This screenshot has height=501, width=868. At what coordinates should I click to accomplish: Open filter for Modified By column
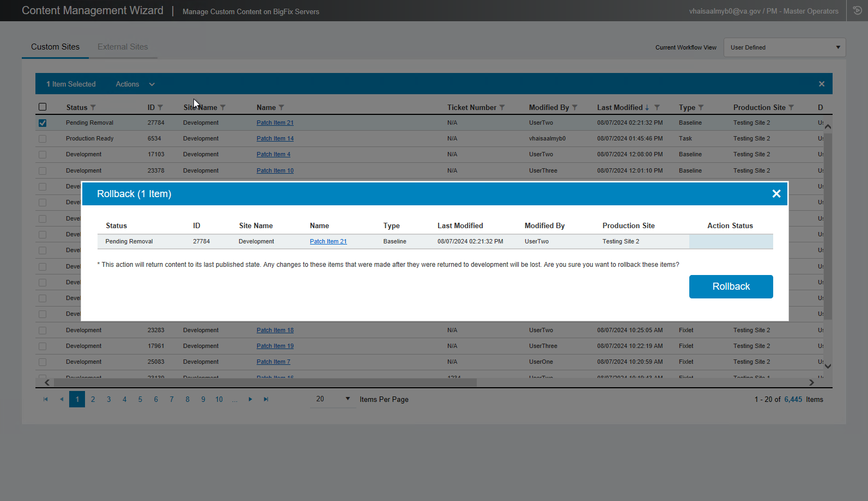coord(575,107)
